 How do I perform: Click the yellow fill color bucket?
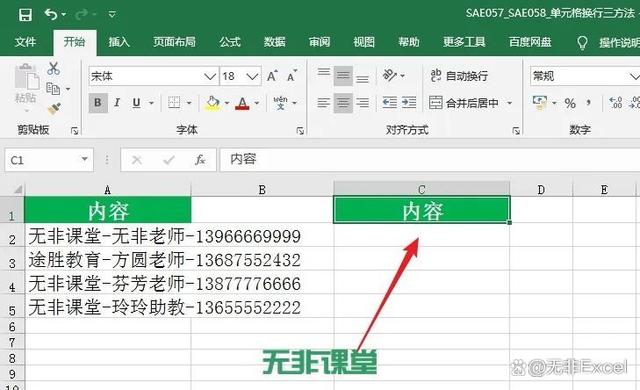pos(212,103)
